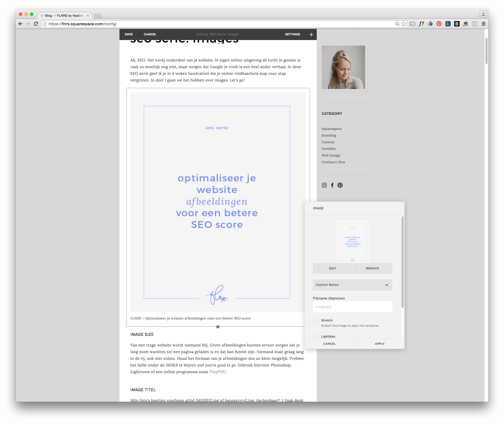Open SETTINGS in the editor bar

click(x=293, y=34)
